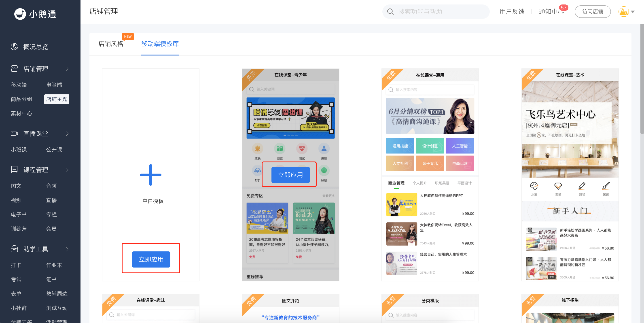Expand the 直播课堂 section chevron

tap(67, 134)
